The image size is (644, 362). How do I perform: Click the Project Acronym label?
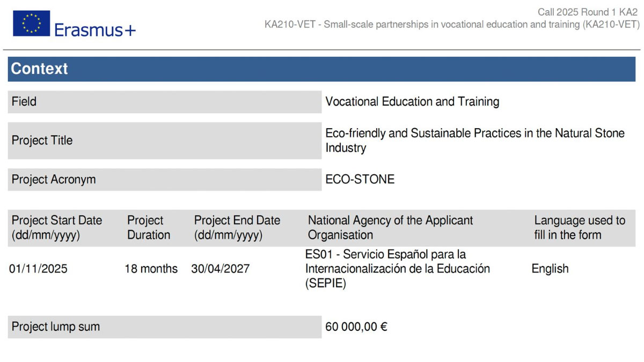pyautogui.click(x=54, y=180)
